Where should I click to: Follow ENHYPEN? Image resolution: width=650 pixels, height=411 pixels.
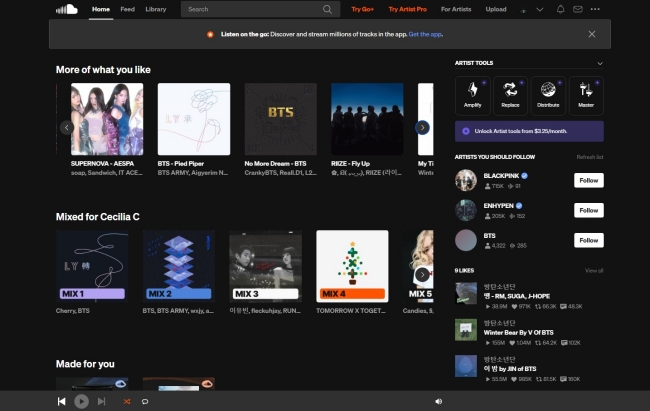589,210
